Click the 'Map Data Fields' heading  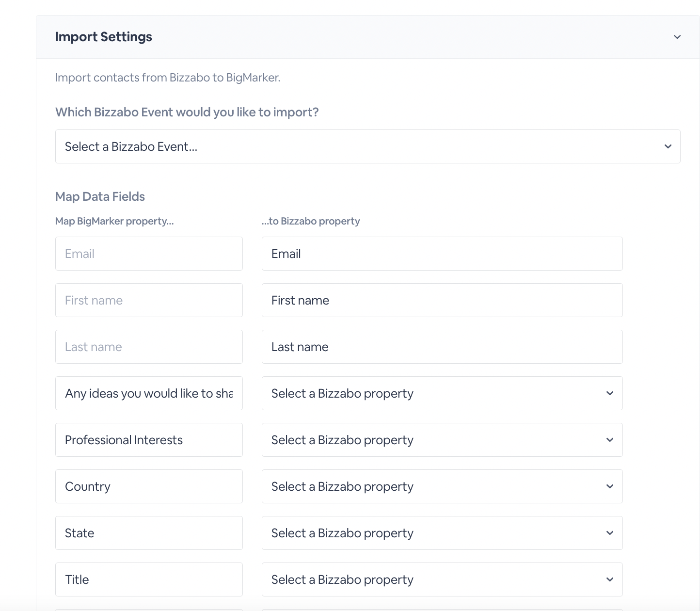pyautogui.click(x=100, y=196)
